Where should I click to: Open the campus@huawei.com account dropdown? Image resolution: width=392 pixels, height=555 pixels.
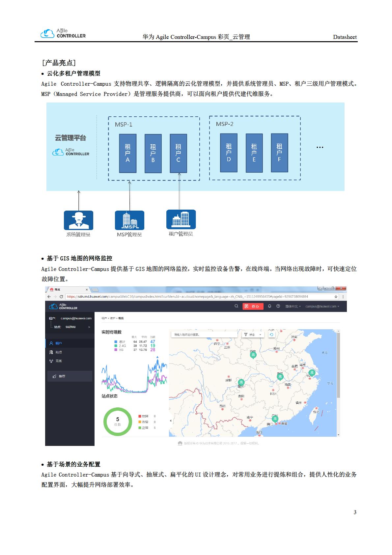[x=322, y=307]
